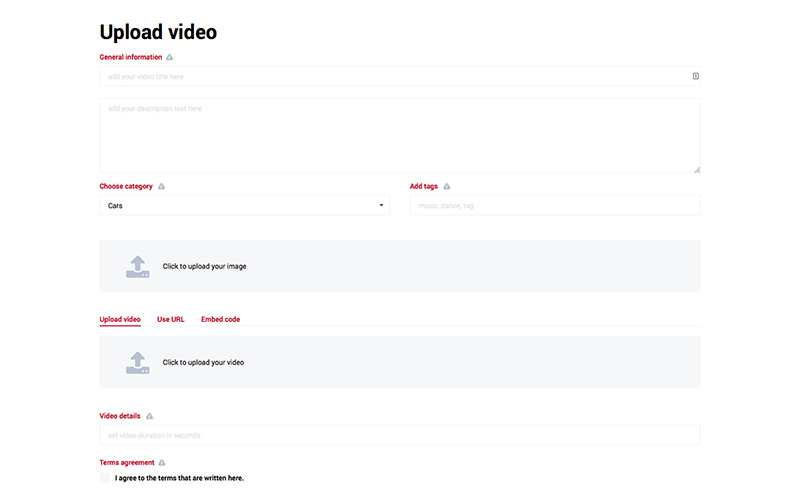The width and height of the screenshot is (800, 496).
Task: Switch to the Embed code tab
Action: pos(220,319)
